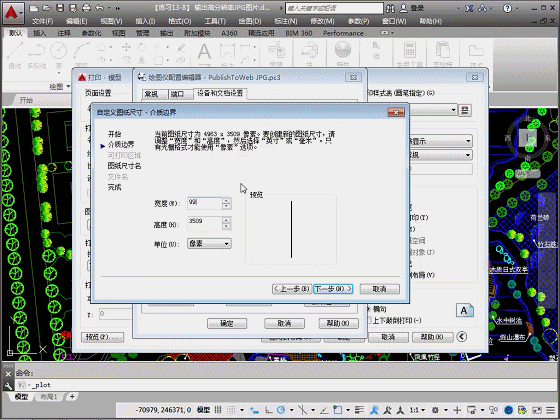Viewport: 560px width, 420px height.
Task: Open the 工具(T) menu
Action: coord(215,21)
